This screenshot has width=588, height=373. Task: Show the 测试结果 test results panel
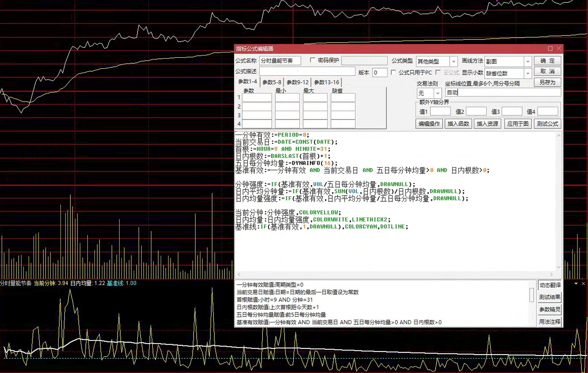(x=550, y=297)
